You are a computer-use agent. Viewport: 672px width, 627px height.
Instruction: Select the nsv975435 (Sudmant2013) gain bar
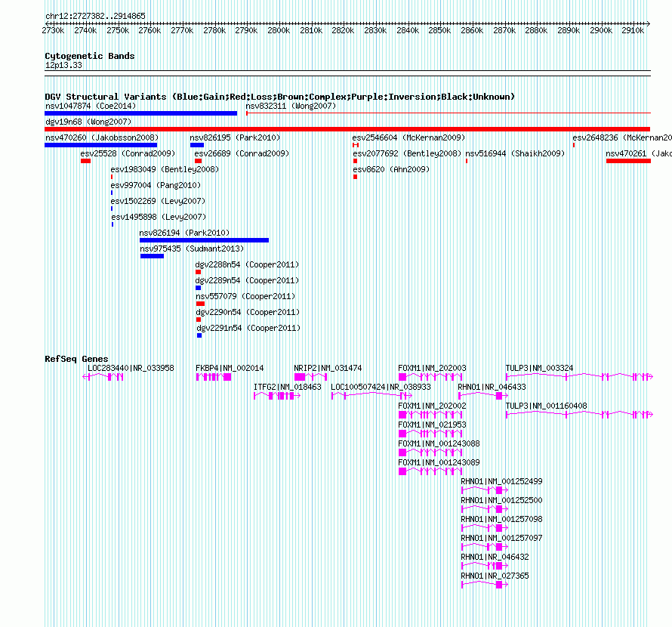(x=152, y=256)
